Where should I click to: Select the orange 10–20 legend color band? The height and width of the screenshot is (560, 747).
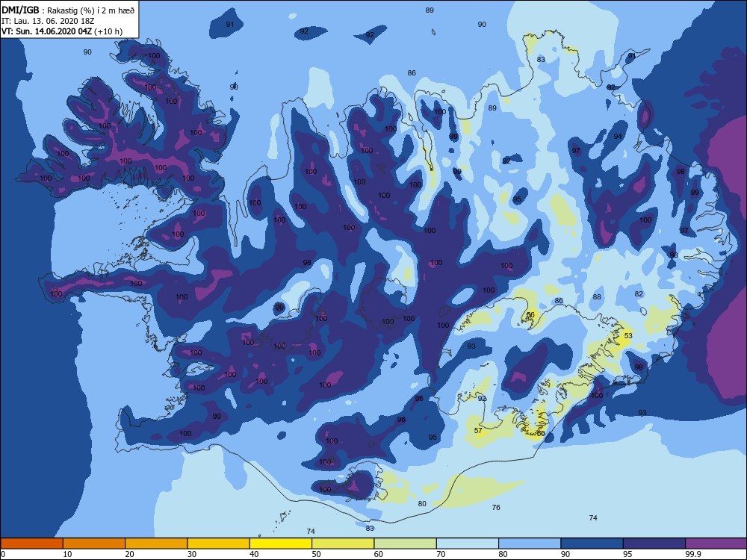coord(94,544)
